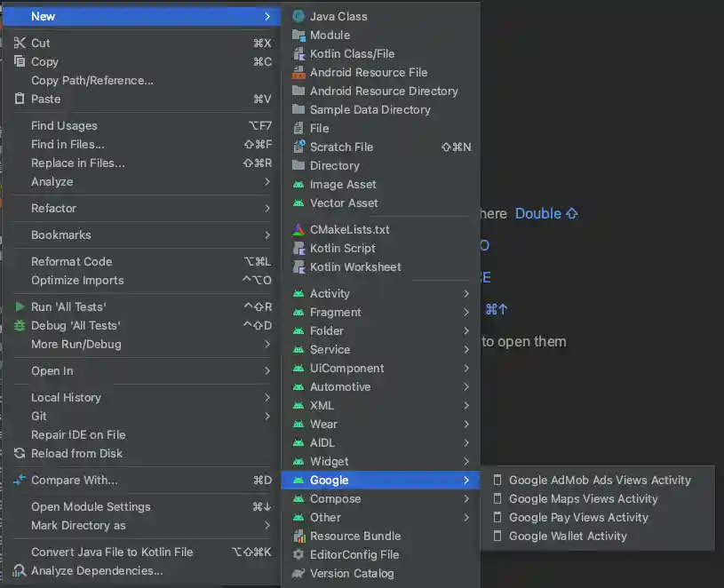The width and height of the screenshot is (724, 588).
Task: Choose Find in Files from context menu
Action: (68, 144)
